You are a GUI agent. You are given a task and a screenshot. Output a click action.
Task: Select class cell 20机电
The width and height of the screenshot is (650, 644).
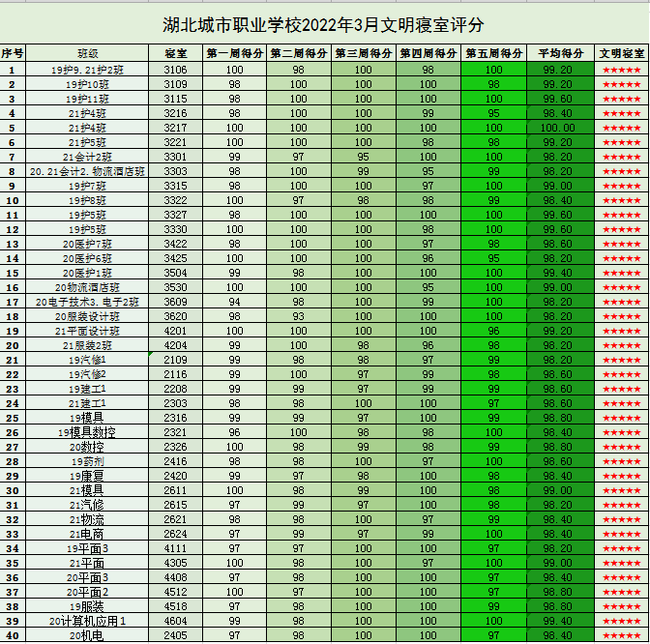coord(87,635)
